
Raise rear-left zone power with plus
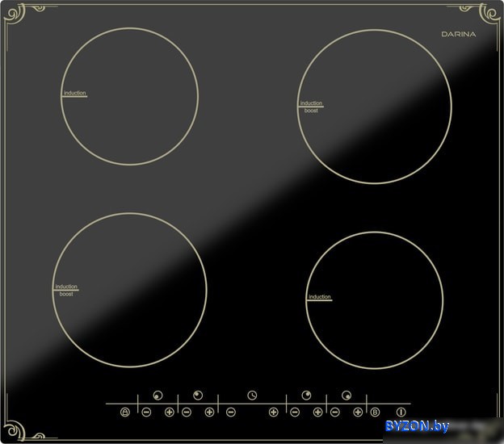(209, 412)
